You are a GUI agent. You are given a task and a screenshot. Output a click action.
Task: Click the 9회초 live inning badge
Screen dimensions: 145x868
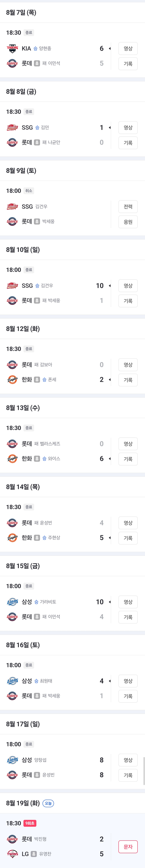point(30,823)
